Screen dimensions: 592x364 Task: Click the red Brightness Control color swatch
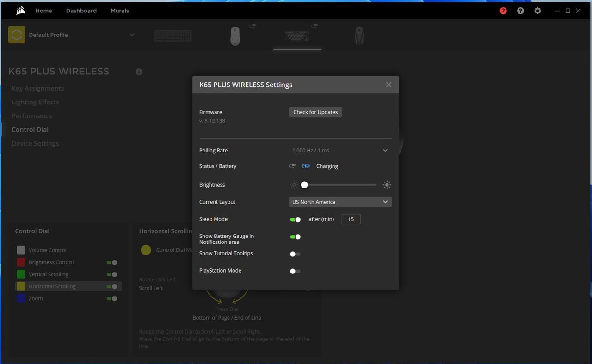tap(21, 262)
